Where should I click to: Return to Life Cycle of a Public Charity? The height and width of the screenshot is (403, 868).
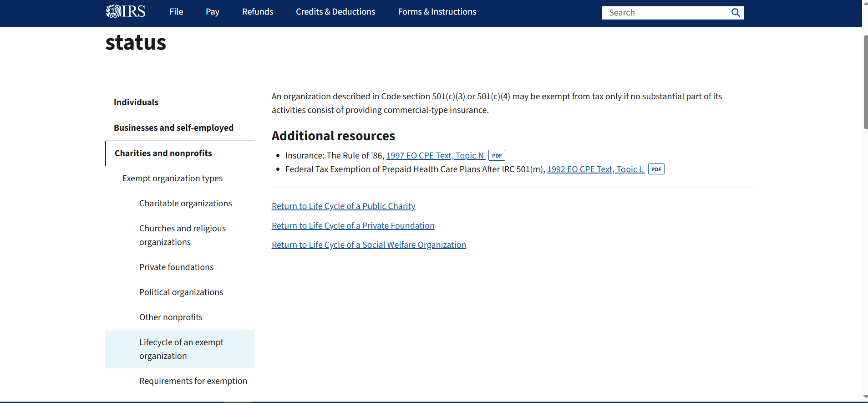click(344, 206)
